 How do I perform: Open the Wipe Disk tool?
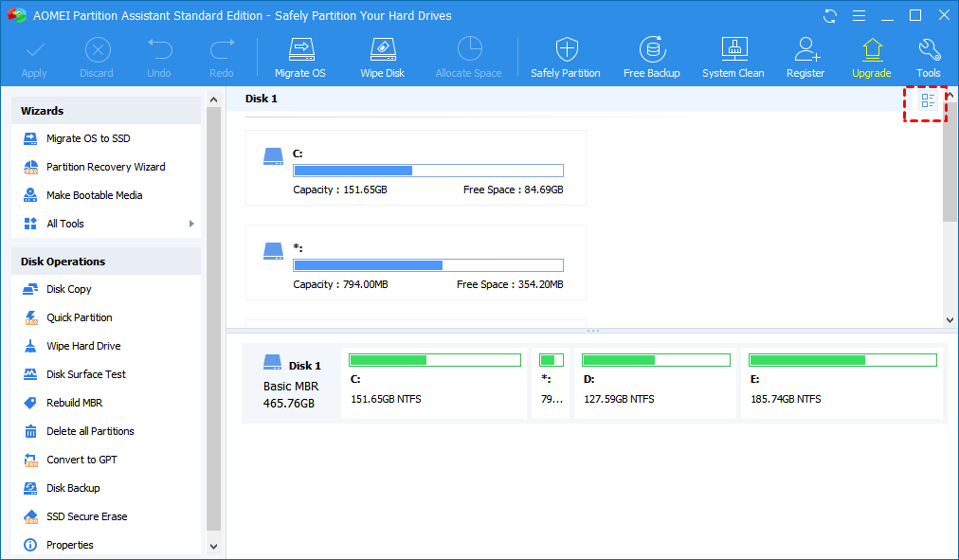[x=382, y=58]
